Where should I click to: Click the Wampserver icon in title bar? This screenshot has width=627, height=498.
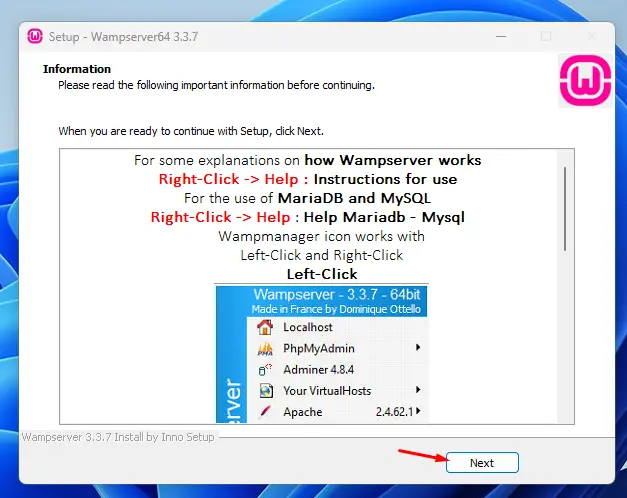coord(35,36)
